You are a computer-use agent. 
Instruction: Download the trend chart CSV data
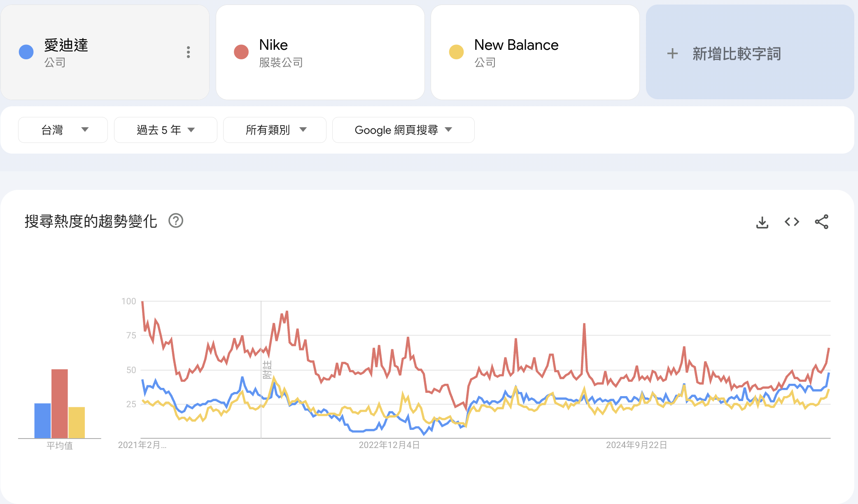click(x=762, y=222)
